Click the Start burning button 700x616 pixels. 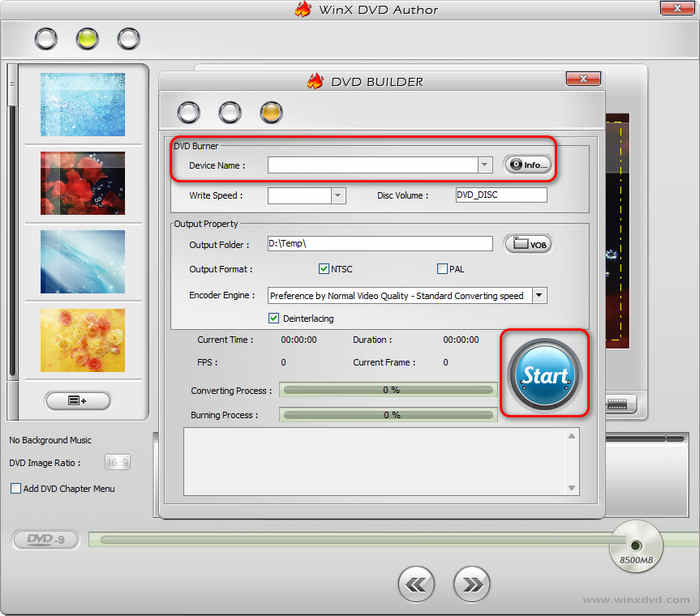[545, 374]
